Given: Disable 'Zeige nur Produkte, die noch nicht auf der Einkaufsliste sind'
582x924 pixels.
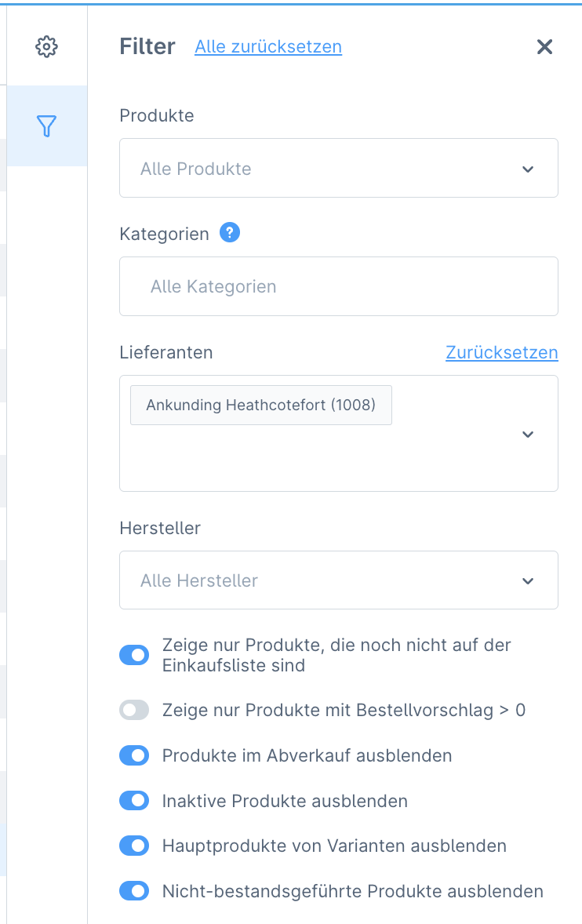Looking at the screenshot, I should [134, 654].
